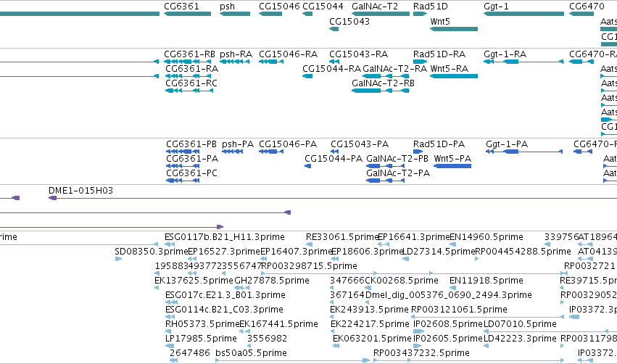Viewport: 617px width, 364px height.
Task: Select EST EK063201.5prime
Action: [372, 339]
